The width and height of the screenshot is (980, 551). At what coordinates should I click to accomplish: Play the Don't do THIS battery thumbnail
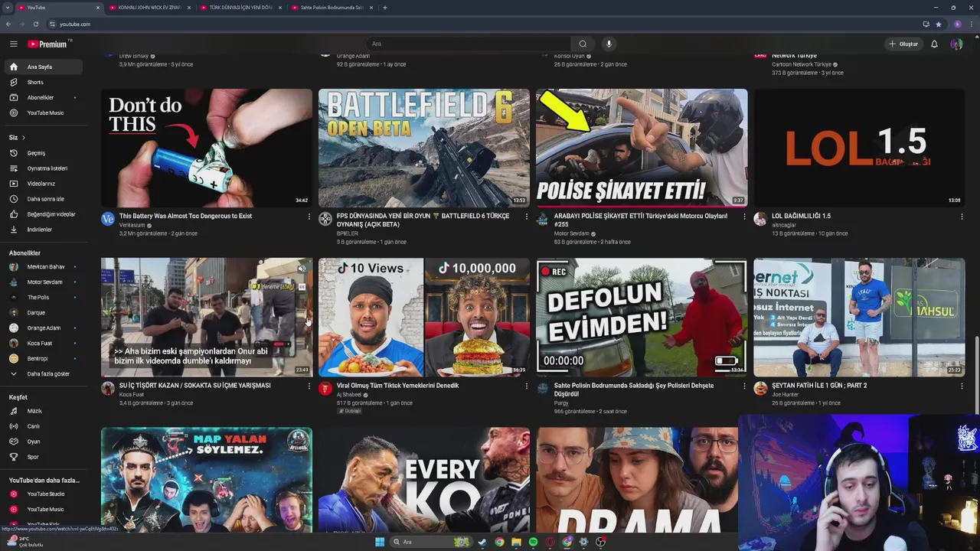207,148
